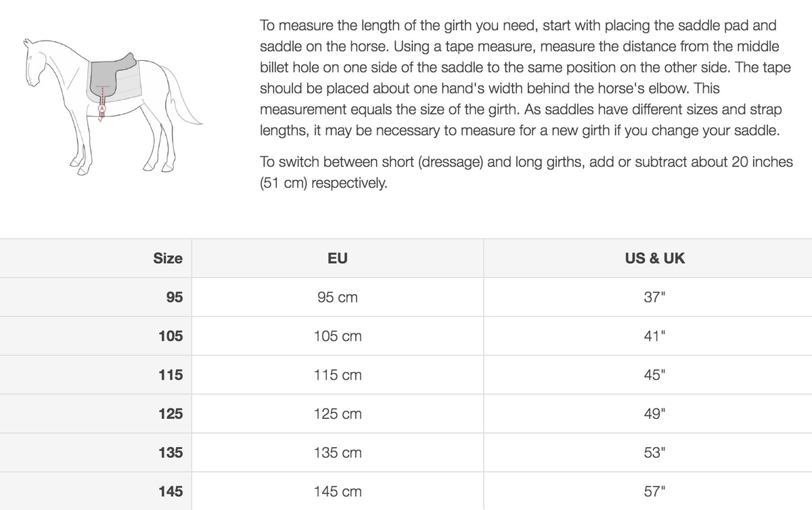
Task: Click the 57" US & UK value
Action: coord(654,492)
